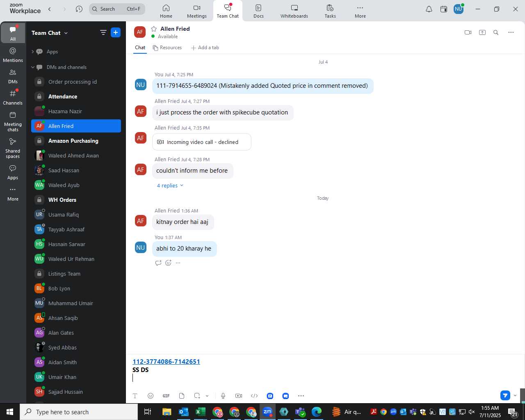Open chat with Bob Lyon

(76, 288)
